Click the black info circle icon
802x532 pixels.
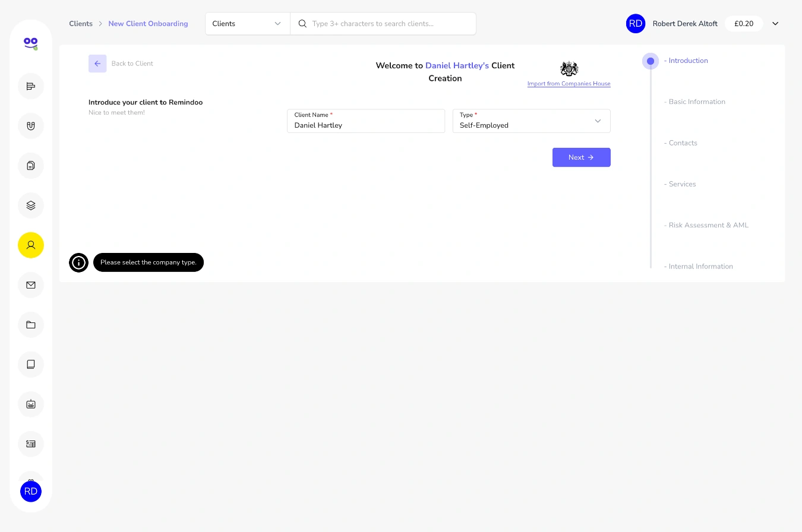79,262
